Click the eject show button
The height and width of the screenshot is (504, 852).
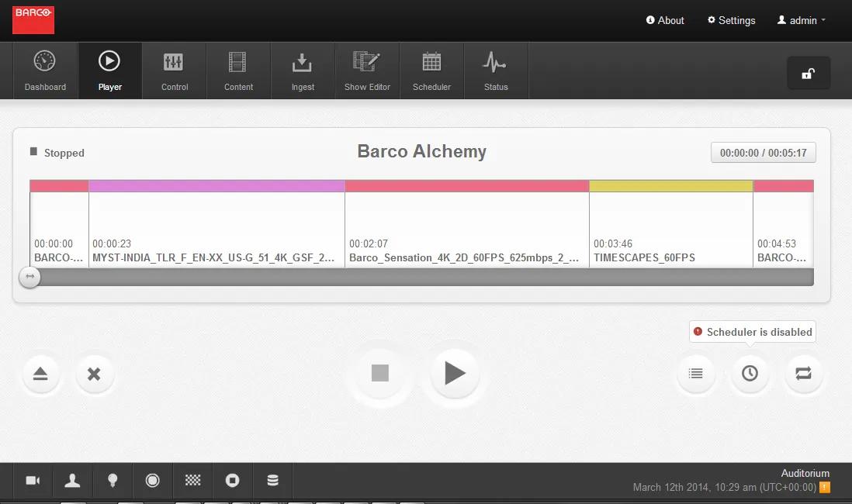pyautogui.click(x=40, y=375)
